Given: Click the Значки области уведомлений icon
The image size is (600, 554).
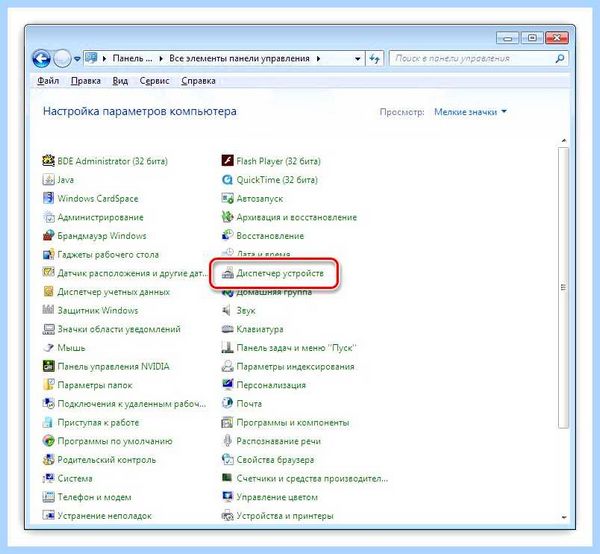Looking at the screenshot, I should pos(48,329).
